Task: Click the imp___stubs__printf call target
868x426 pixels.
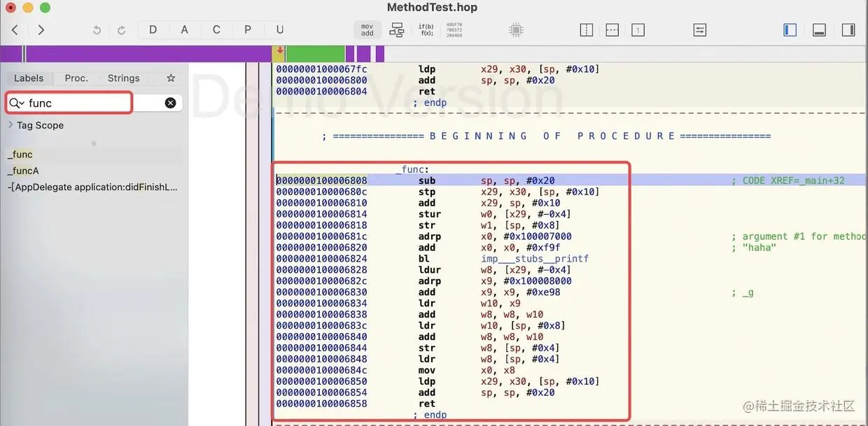Action: (x=535, y=259)
